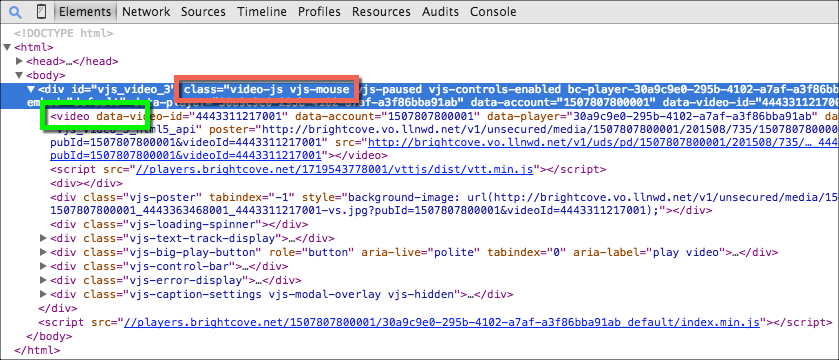Viewport: 839px width, 360px height.
Task: Switch to the Timeline tab
Action: tap(262, 11)
